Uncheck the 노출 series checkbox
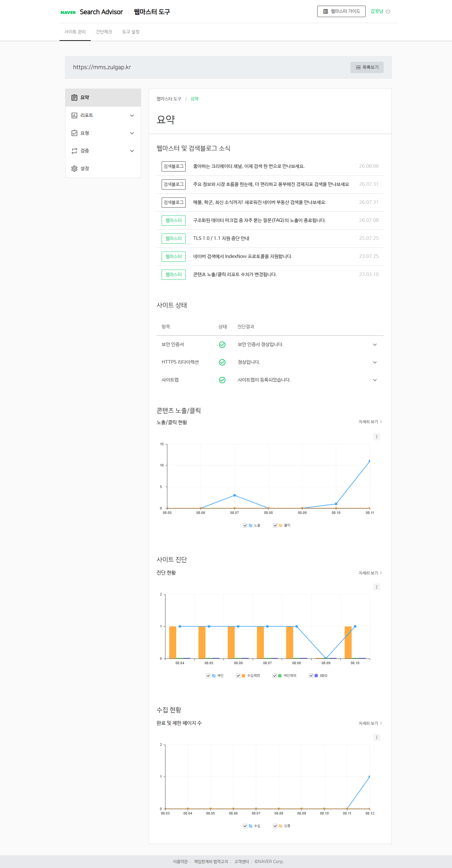This screenshot has height=868, width=452. (245, 525)
